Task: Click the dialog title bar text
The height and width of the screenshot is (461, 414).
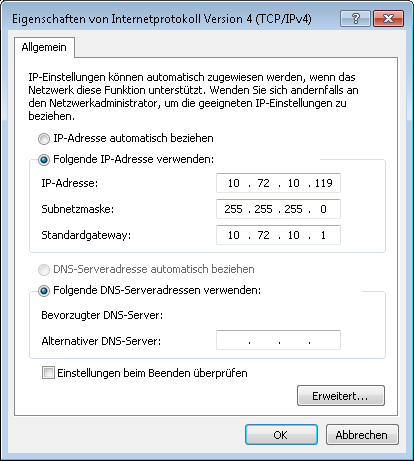Action: tap(162, 19)
